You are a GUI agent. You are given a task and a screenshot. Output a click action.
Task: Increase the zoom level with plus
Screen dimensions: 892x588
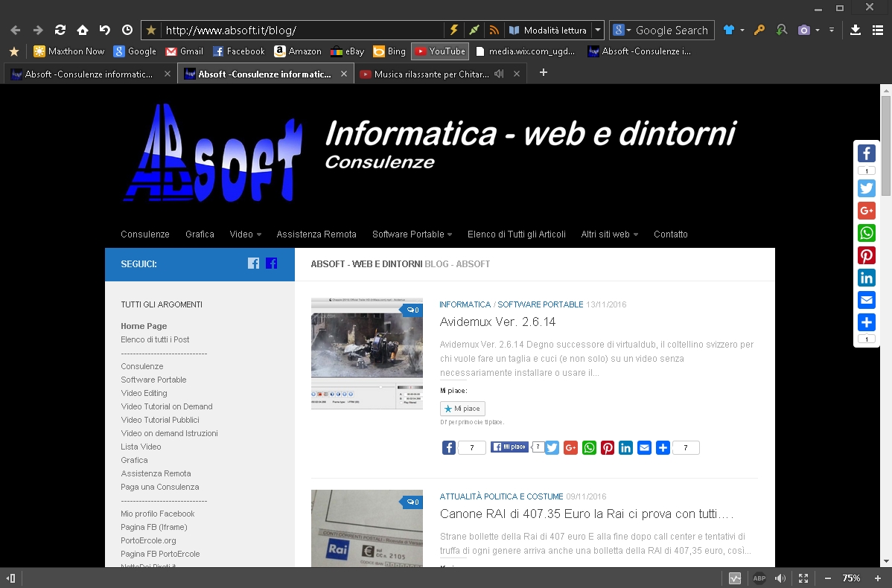[878, 578]
